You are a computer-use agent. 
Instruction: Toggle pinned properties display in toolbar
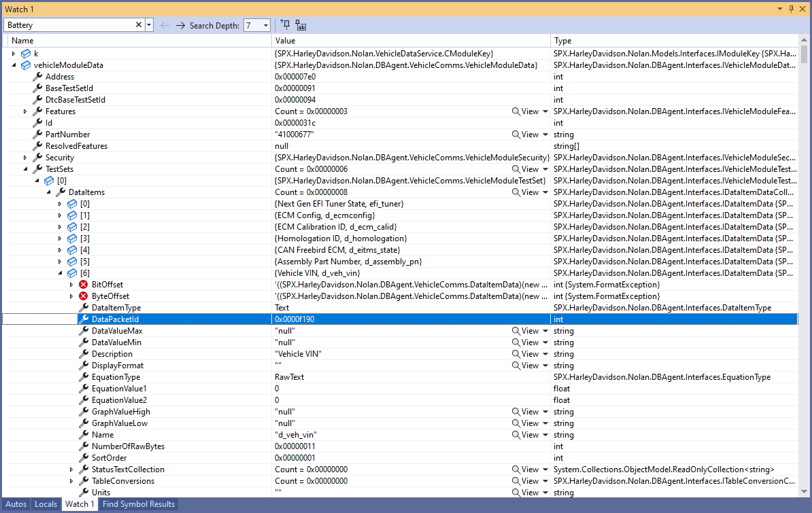point(286,25)
